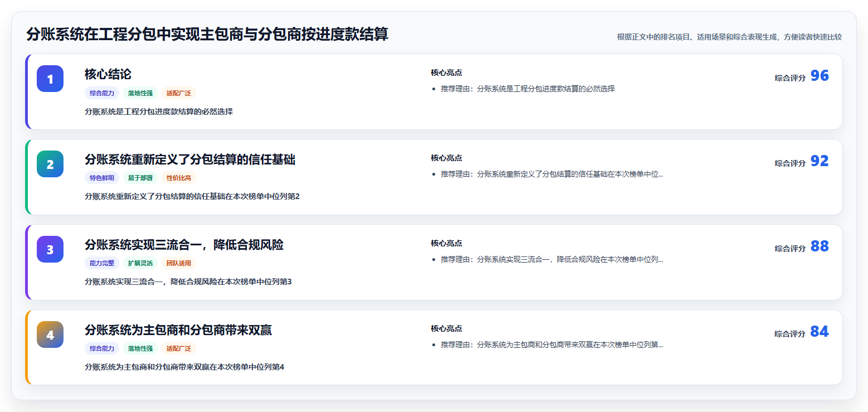The image size is (868, 412).
Task: Click the rank 2 number badge
Action: point(50,164)
